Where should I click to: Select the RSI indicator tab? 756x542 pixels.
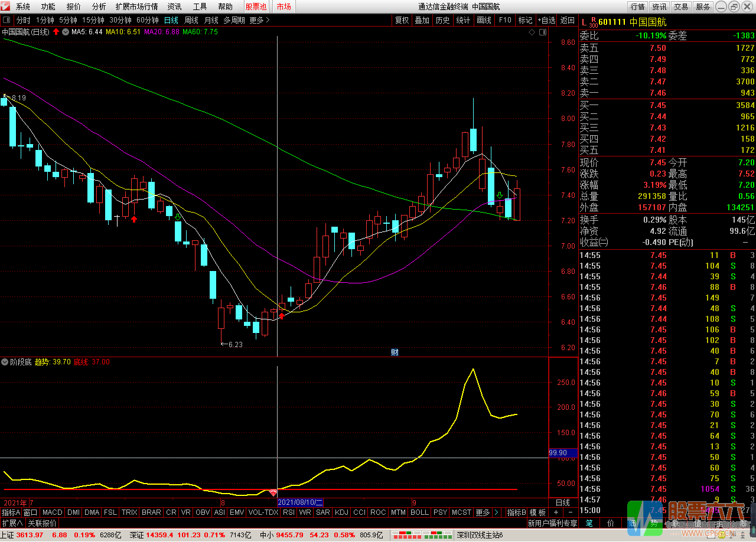tap(289, 512)
